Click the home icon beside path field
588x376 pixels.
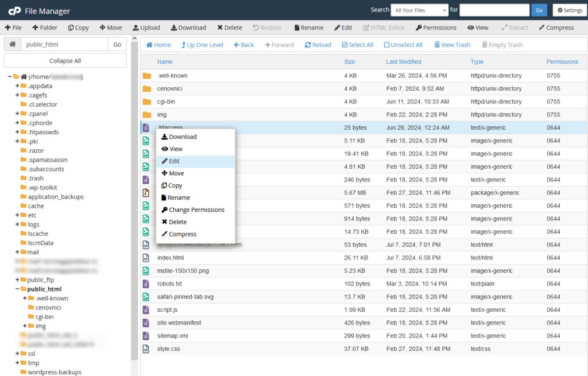pyautogui.click(x=12, y=44)
